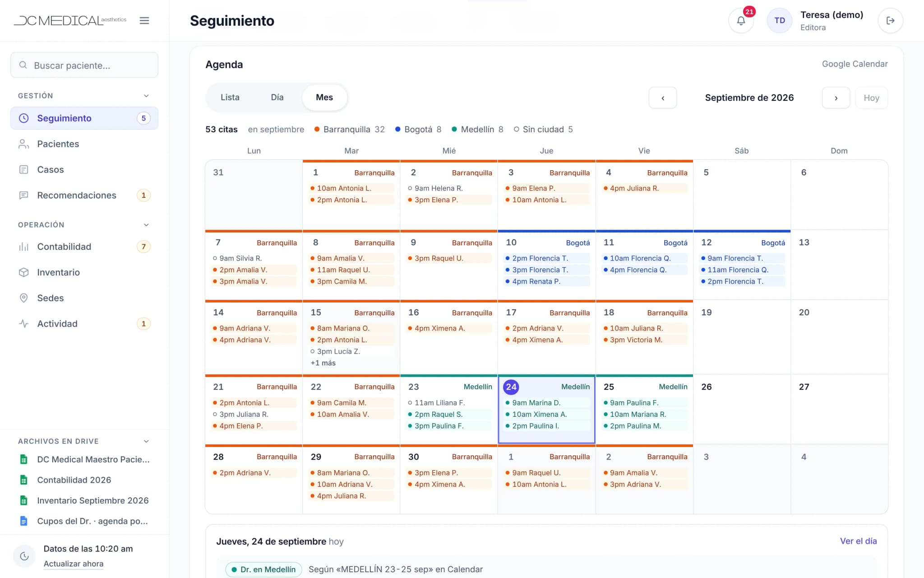Go to next month arrow
The image size is (924, 578).
tap(836, 98)
